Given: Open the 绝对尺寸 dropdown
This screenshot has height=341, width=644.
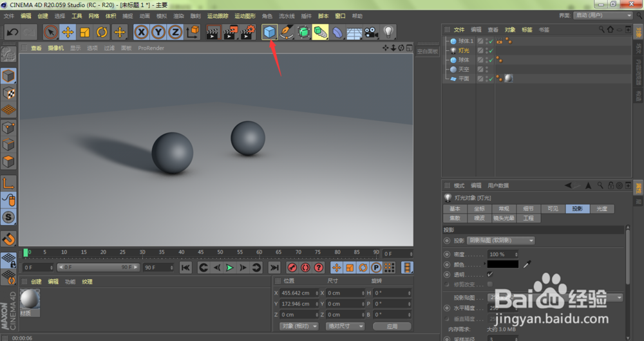Looking at the screenshot, I should click(x=345, y=326).
